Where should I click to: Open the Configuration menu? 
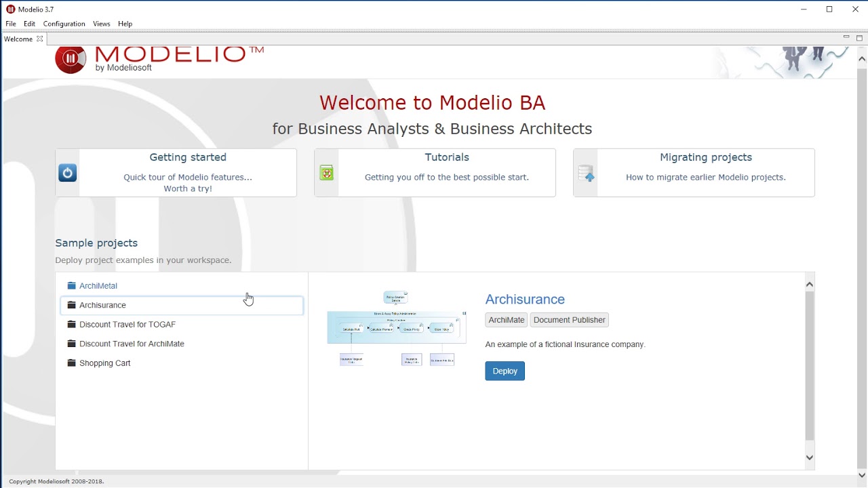point(64,24)
